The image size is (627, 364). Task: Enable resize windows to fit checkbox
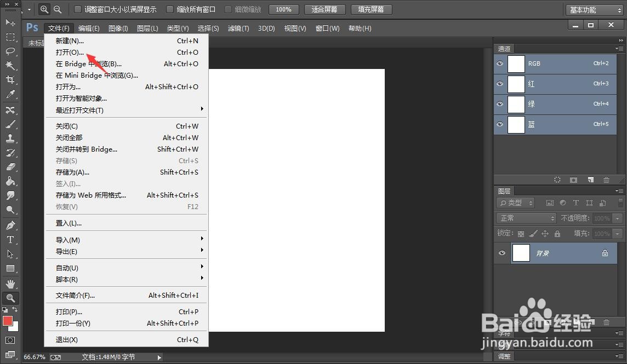[x=78, y=9]
